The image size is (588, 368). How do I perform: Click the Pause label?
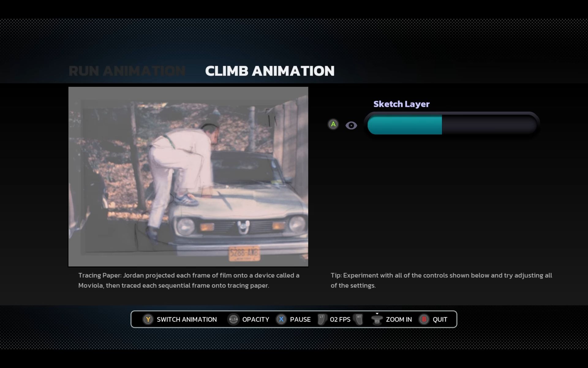[300, 319]
